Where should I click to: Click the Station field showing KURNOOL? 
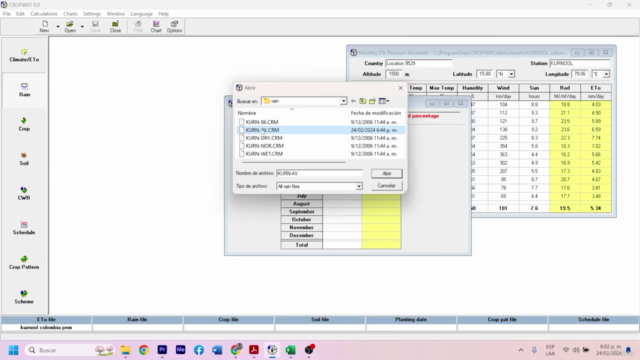[x=580, y=63]
